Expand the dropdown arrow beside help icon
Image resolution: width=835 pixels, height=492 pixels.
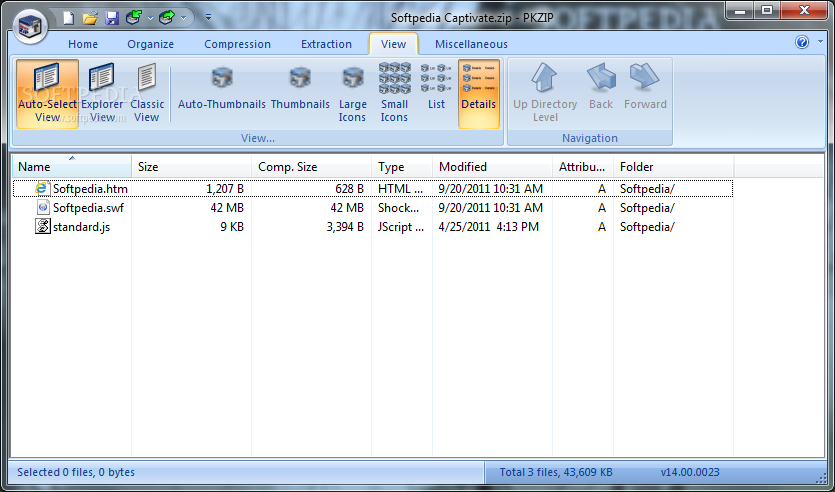point(821,42)
